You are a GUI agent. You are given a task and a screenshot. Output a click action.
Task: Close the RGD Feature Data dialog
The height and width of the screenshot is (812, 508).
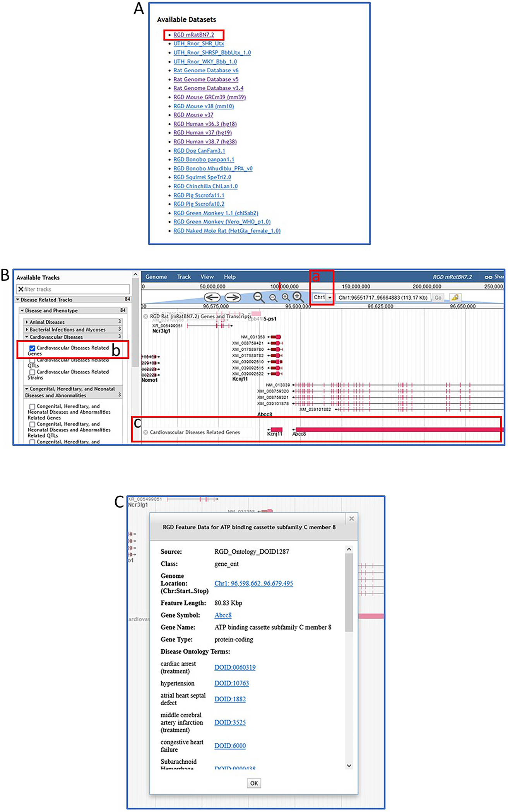click(x=351, y=519)
